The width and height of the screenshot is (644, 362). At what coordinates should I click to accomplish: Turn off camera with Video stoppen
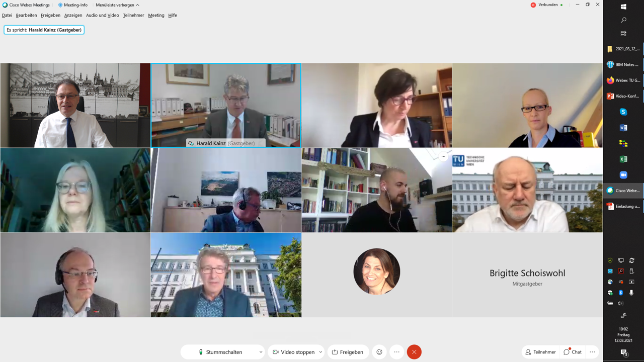pyautogui.click(x=294, y=352)
